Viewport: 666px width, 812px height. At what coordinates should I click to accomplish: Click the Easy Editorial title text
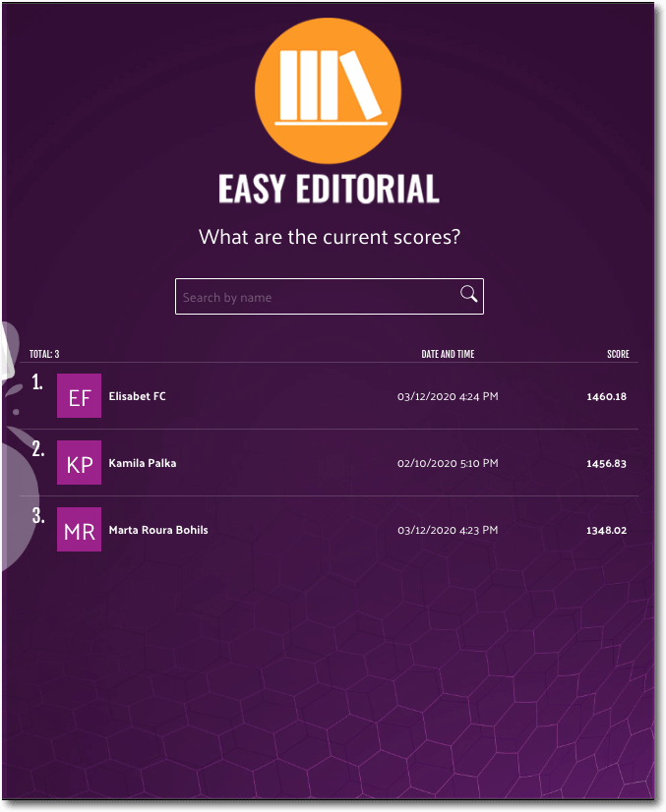pyautogui.click(x=328, y=189)
